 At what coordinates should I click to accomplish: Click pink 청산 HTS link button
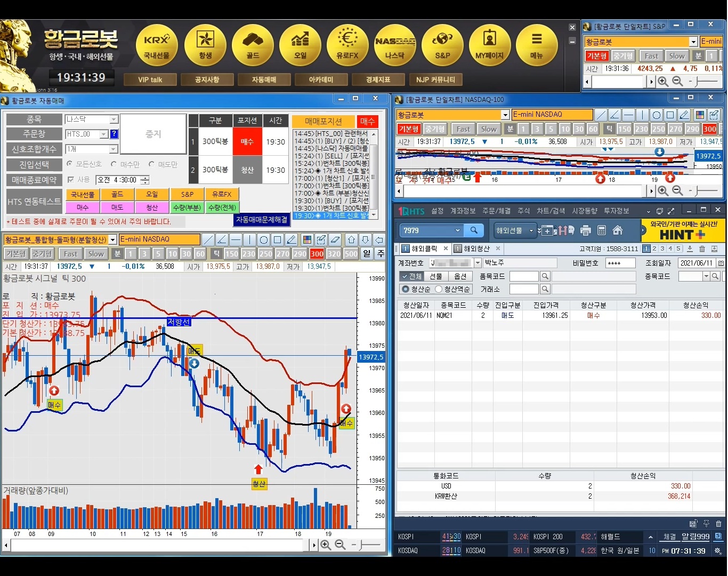pyautogui.click(x=152, y=207)
